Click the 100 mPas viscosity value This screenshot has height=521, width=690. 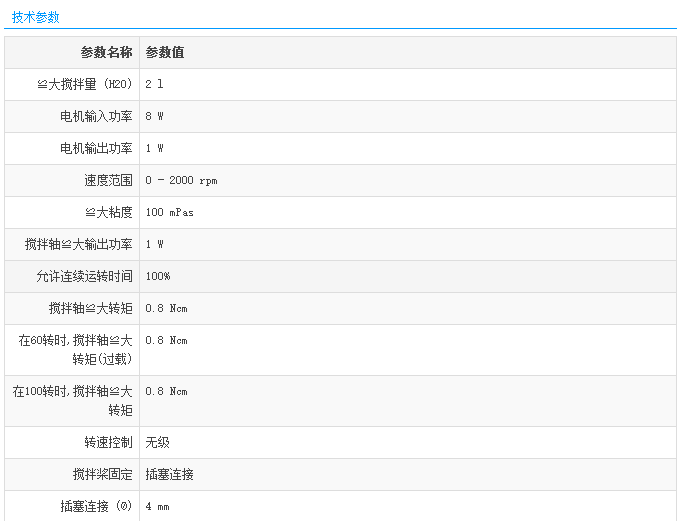(170, 212)
